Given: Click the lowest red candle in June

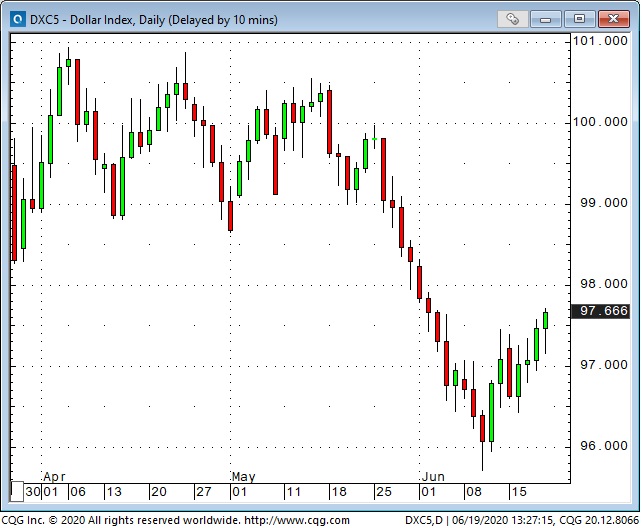Looking at the screenshot, I should pyautogui.click(x=482, y=429).
